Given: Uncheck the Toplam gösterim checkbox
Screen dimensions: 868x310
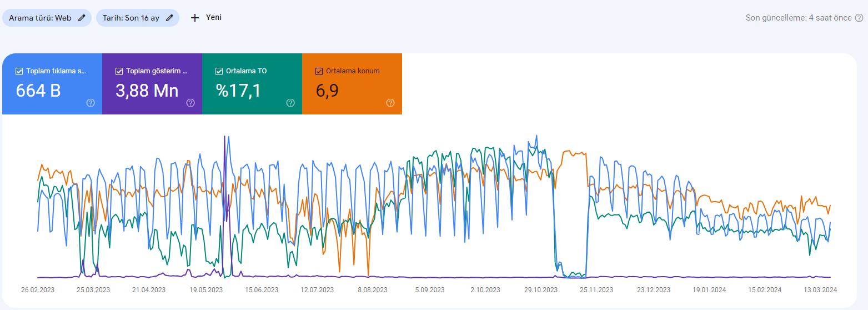Looking at the screenshot, I should tap(119, 71).
